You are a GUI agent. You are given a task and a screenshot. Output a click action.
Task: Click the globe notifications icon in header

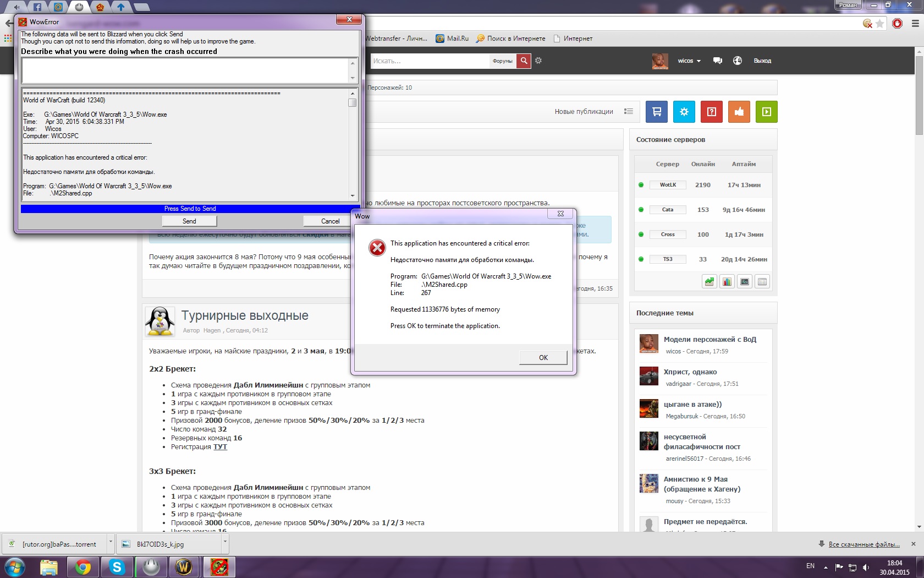(738, 61)
